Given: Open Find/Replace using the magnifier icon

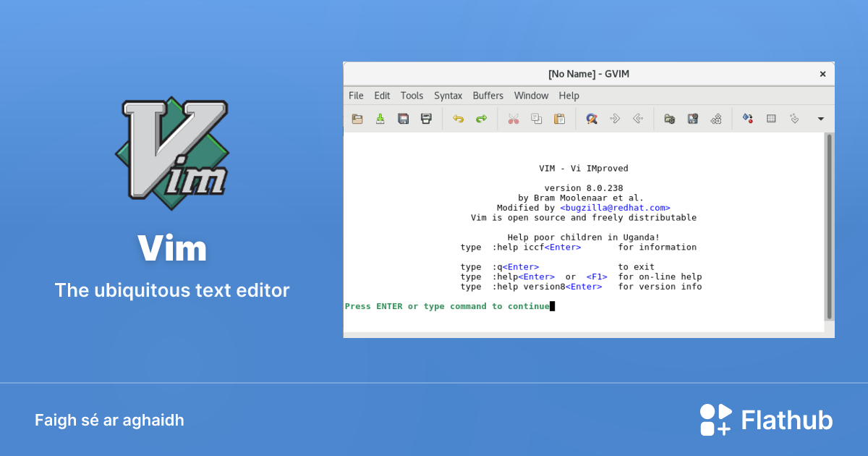Looking at the screenshot, I should (x=591, y=118).
